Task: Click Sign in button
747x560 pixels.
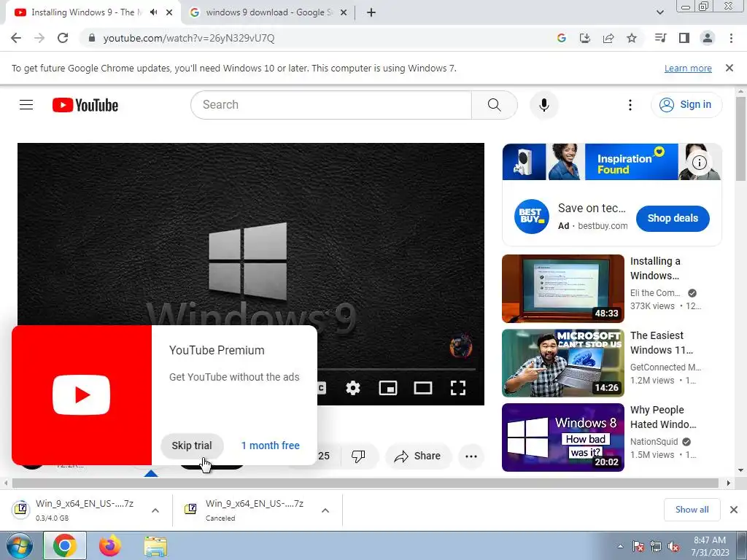Action: [x=686, y=105]
